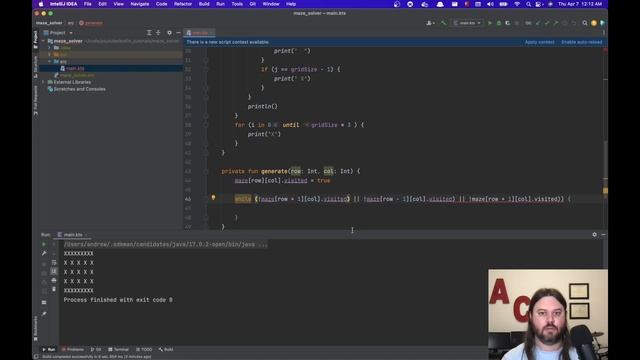Screen dimensions: 640x360
Task: Click the Git rollback arrow icon
Action: coord(574,23)
